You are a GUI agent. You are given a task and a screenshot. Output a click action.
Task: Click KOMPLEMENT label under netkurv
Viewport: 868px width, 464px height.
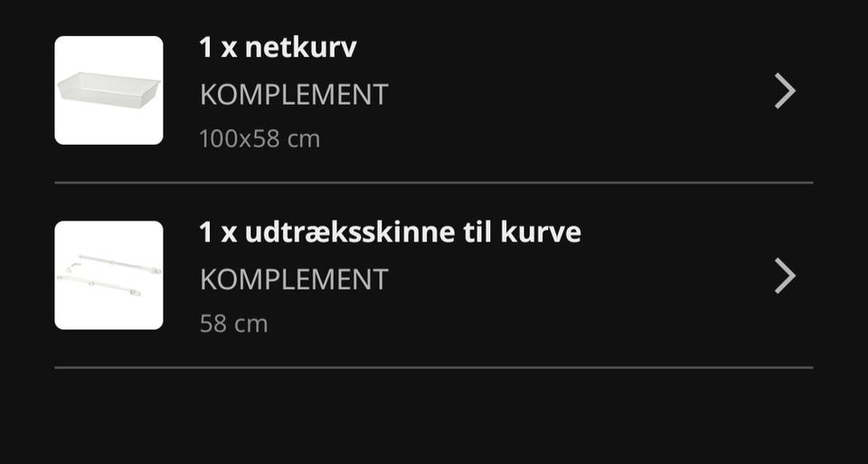(294, 95)
